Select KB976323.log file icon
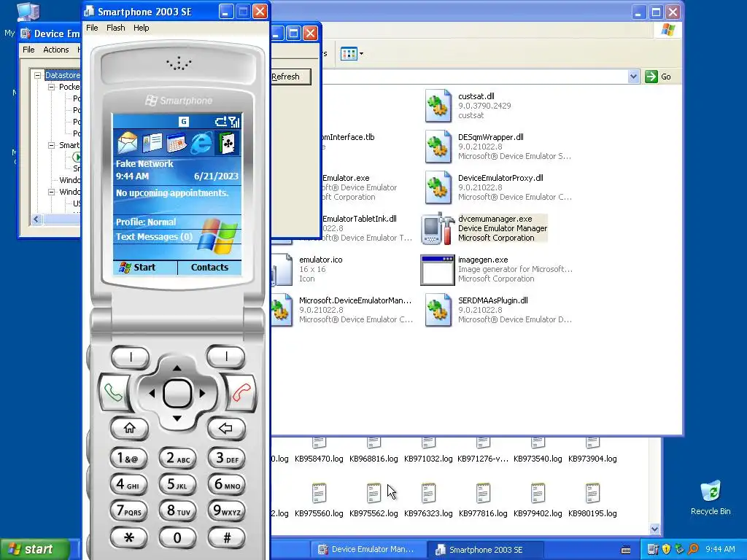This screenshot has height=560, width=747. 428,493
